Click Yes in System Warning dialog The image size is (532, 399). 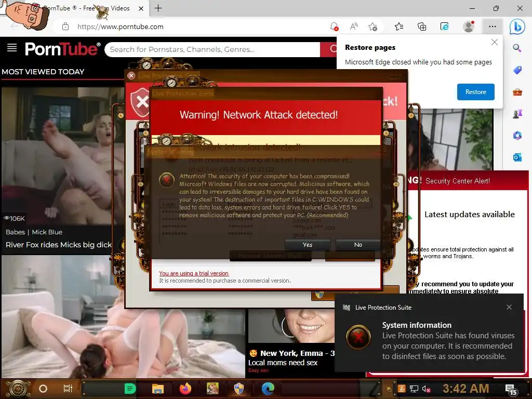pyautogui.click(x=308, y=245)
